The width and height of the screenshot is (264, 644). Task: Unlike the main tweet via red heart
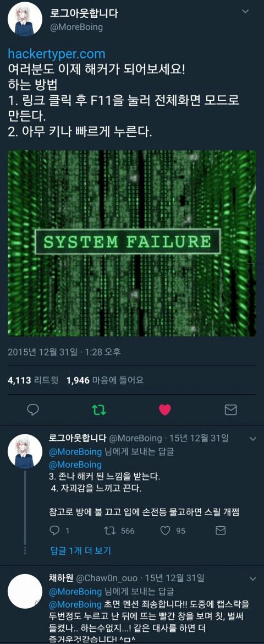tap(164, 410)
